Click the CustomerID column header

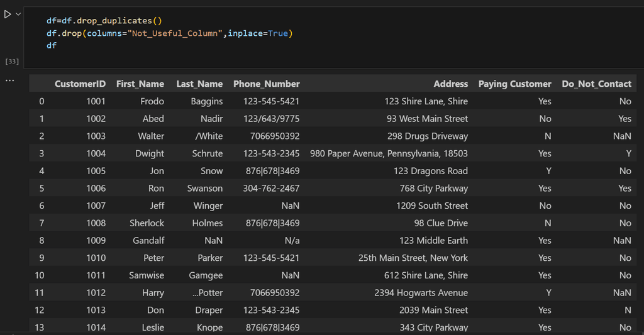(80, 84)
